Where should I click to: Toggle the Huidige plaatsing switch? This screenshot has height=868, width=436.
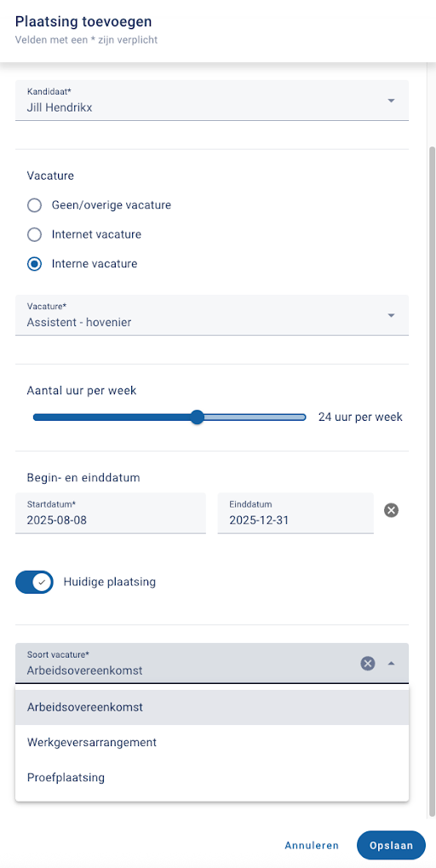[x=34, y=583]
